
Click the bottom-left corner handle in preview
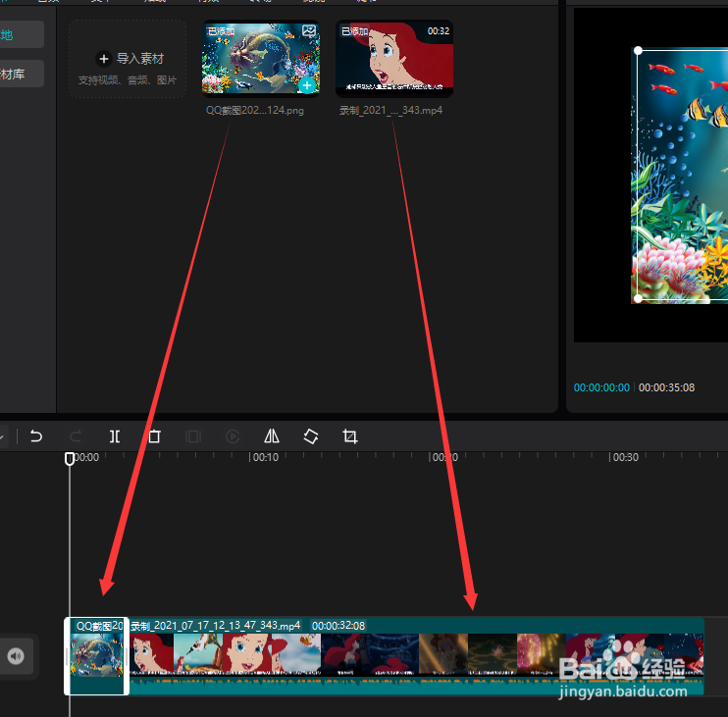pyautogui.click(x=639, y=299)
